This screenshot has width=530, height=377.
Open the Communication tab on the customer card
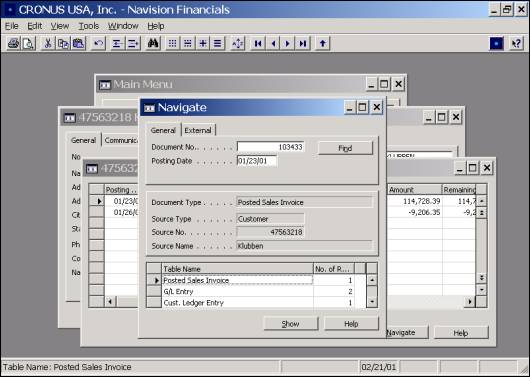click(x=120, y=140)
